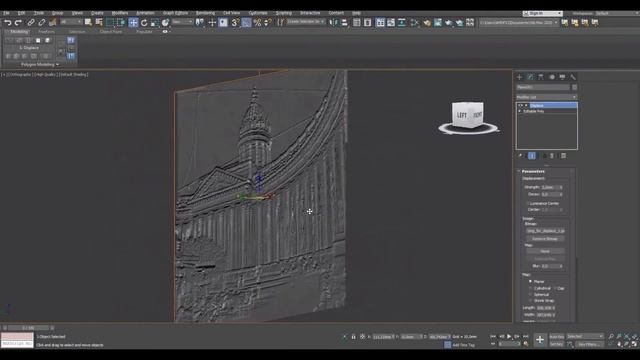Open the Create Selection Set dropdown
The image size is (640, 360).
[306, 22]
